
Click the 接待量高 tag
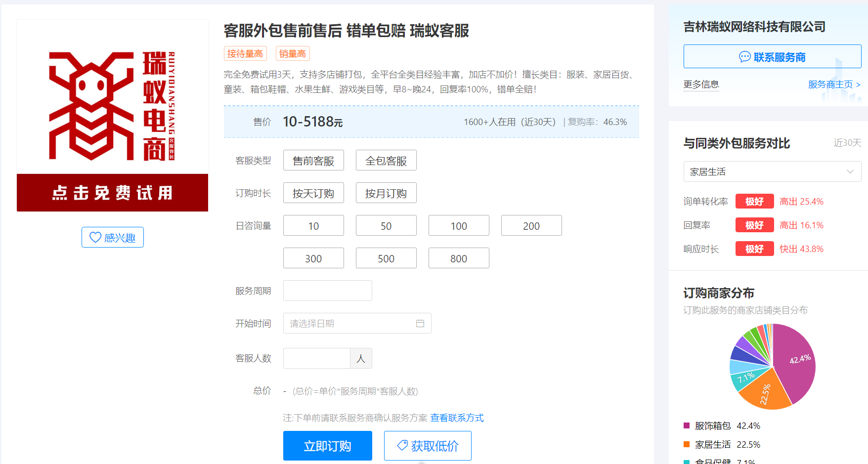[x=245, y=53]
